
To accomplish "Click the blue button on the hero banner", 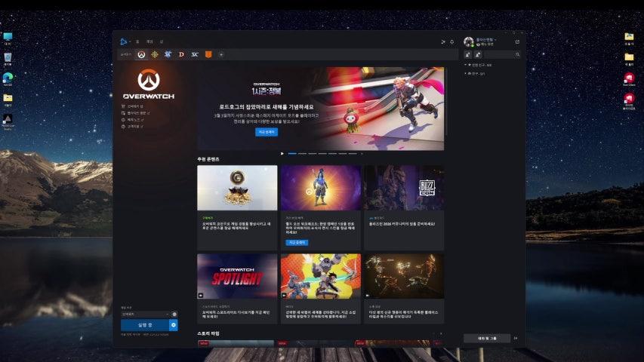I will (267, 132).
